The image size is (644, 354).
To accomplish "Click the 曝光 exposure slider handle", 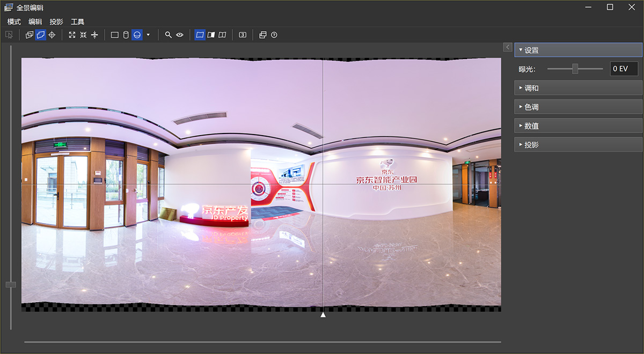I will tap(575, 69).
